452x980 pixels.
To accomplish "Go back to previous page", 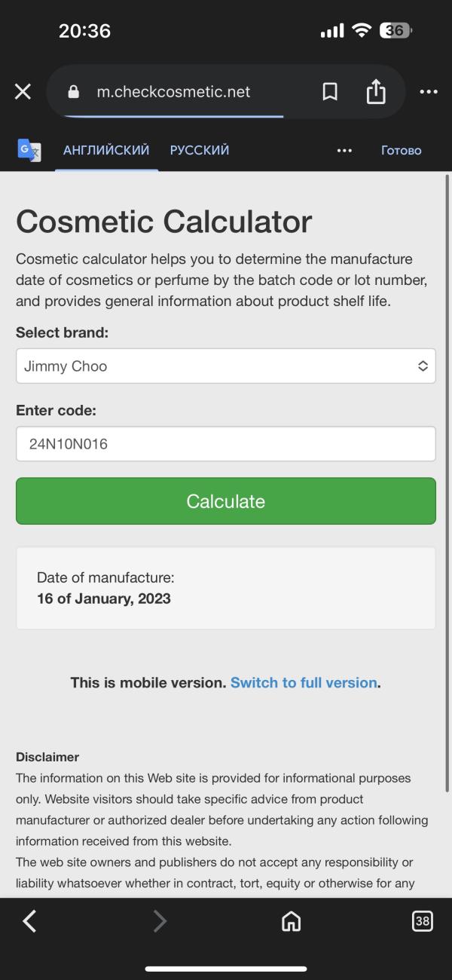I will click(x=29, y=920).
